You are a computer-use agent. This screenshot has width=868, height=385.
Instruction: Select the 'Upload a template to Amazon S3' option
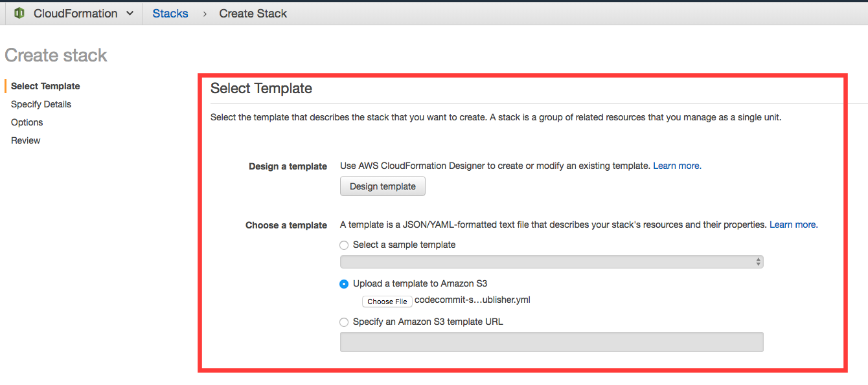point(344,283)
